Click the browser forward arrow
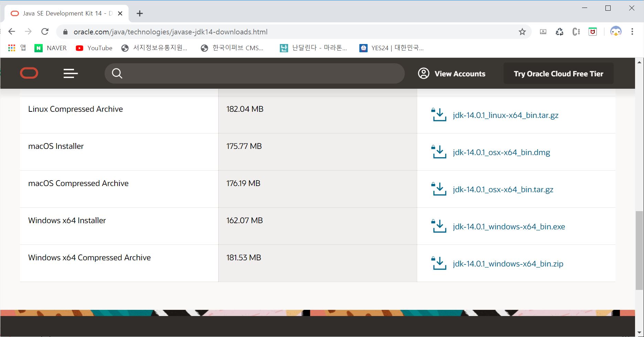Screen dimensions: 644x337 pos(28,32)
